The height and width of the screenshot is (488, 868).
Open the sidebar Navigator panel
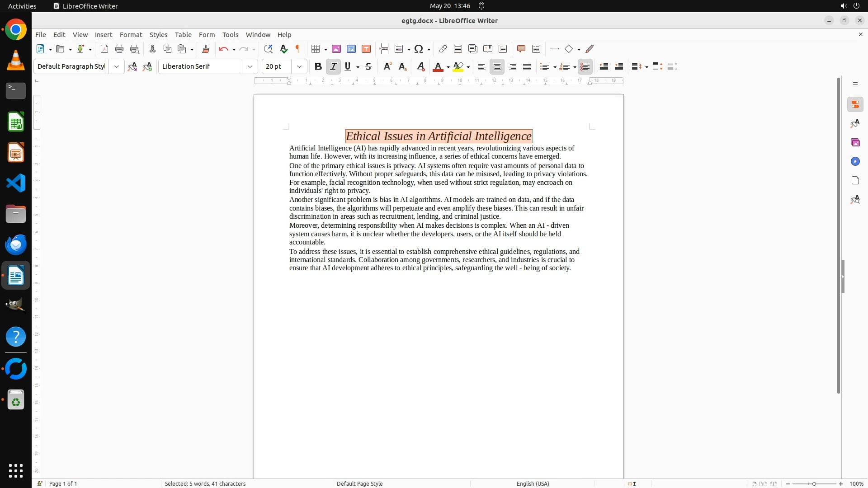855,161
